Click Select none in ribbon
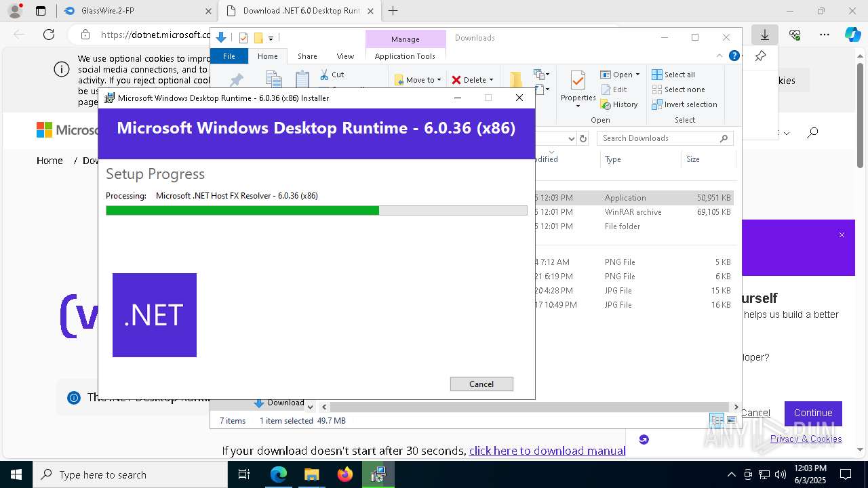The width and height of the screenshot is (868, 488). (x=678, y=89)
